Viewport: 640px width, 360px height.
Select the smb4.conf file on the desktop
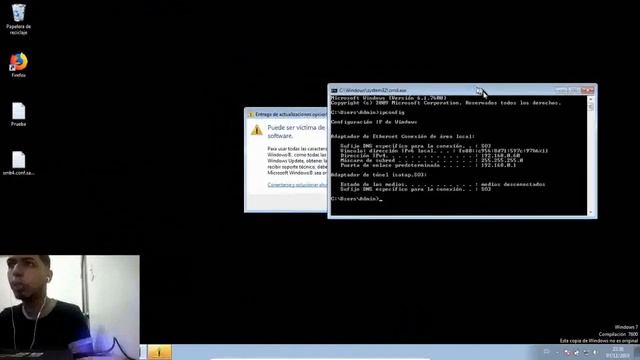click(x=18, y=163)
